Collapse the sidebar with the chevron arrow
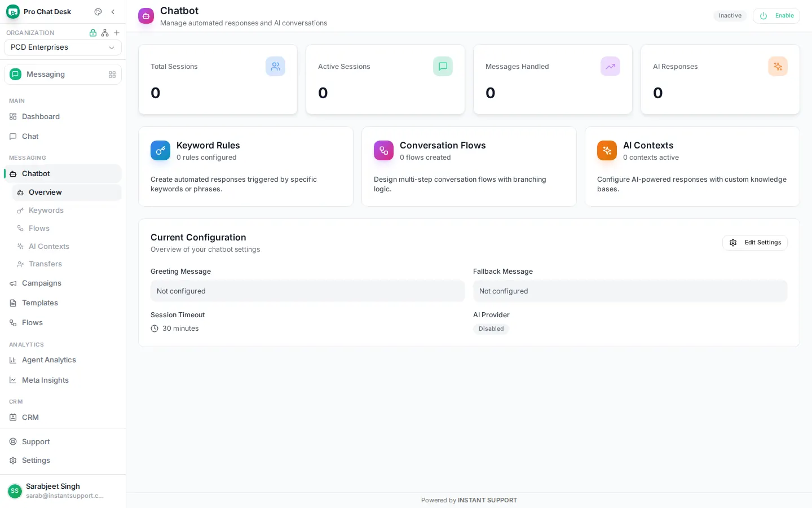 [x=113, y=12]
